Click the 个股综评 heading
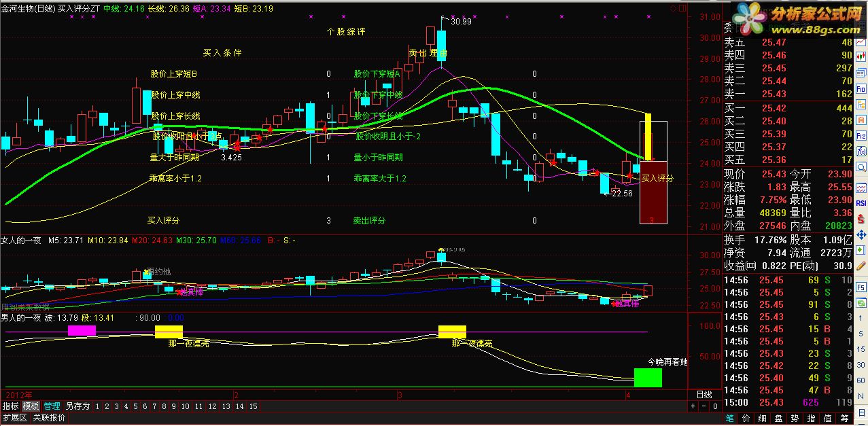 click(x=346, y=32)
